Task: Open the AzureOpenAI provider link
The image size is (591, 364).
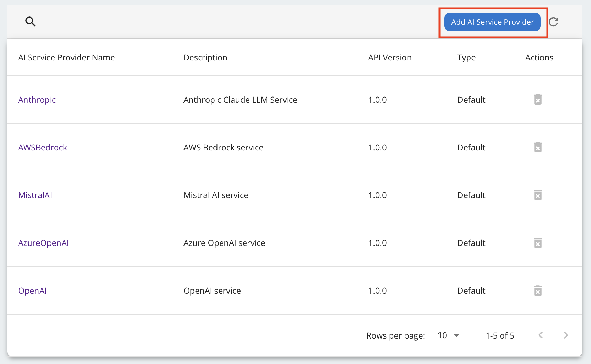Action: pos(43,243)
